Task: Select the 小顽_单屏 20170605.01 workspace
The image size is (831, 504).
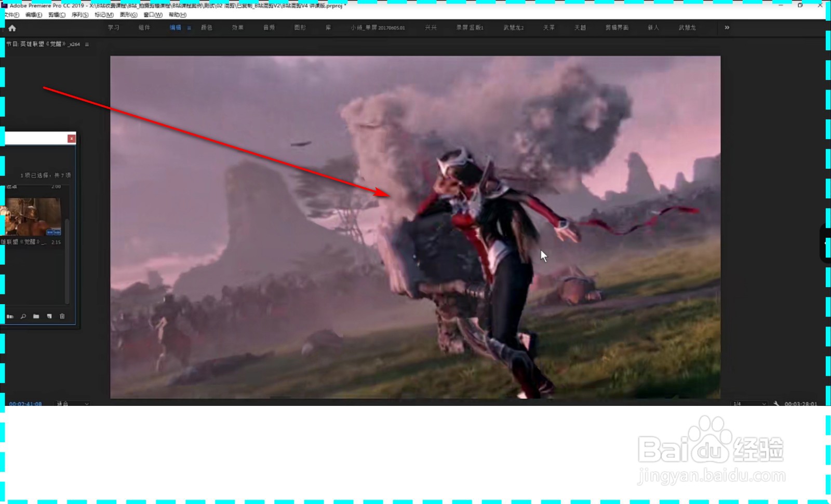Action: (x=378, y=28)
